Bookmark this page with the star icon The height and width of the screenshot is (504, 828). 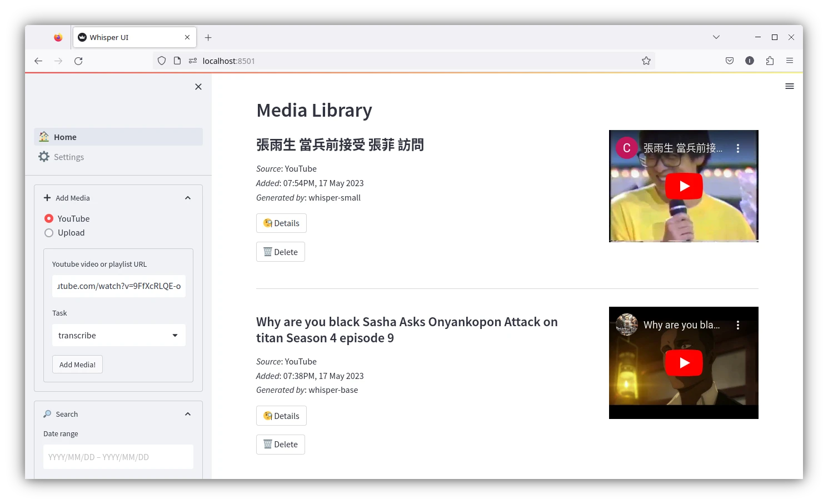pyautogui.click(x=646, y=61)
